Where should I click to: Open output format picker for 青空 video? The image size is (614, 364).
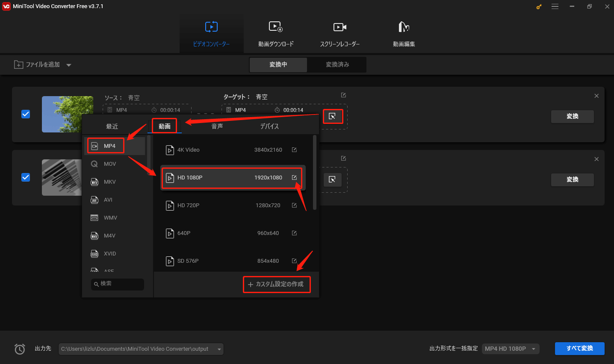332,116
